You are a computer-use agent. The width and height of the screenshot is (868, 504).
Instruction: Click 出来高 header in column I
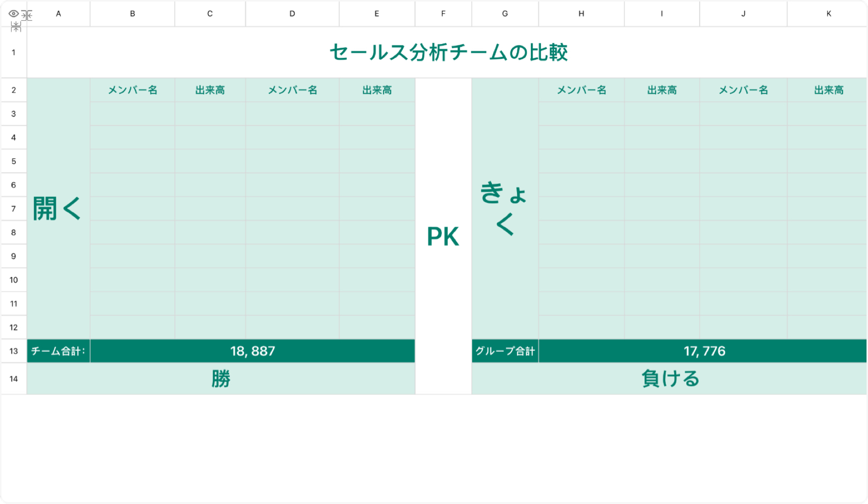pos(662,90)
